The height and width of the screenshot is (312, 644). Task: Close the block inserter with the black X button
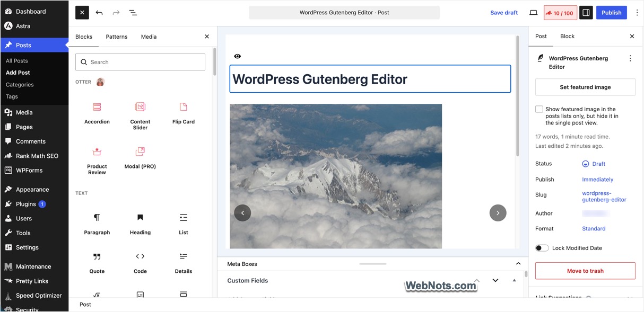[x=82, y=13]
